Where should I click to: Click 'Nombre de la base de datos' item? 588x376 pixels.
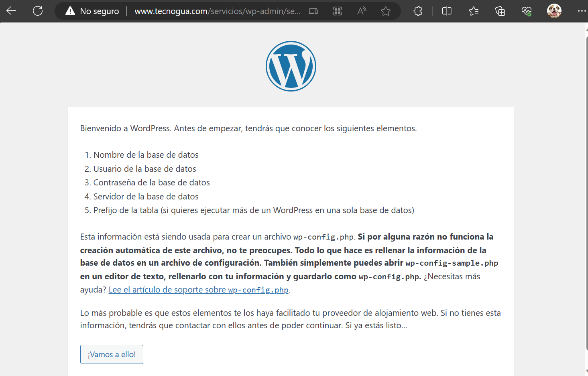146,155
